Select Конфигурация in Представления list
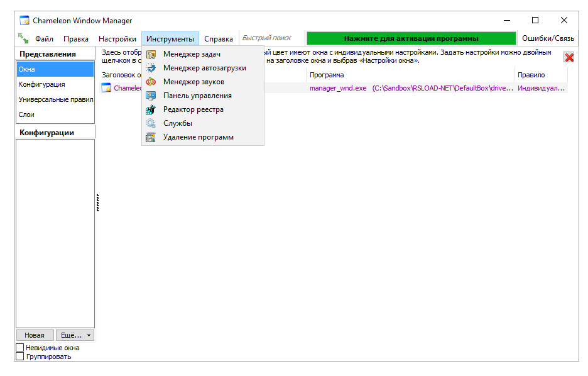This screenshot has width=588, height=376. pyautogui.click(x=55, y=84)
